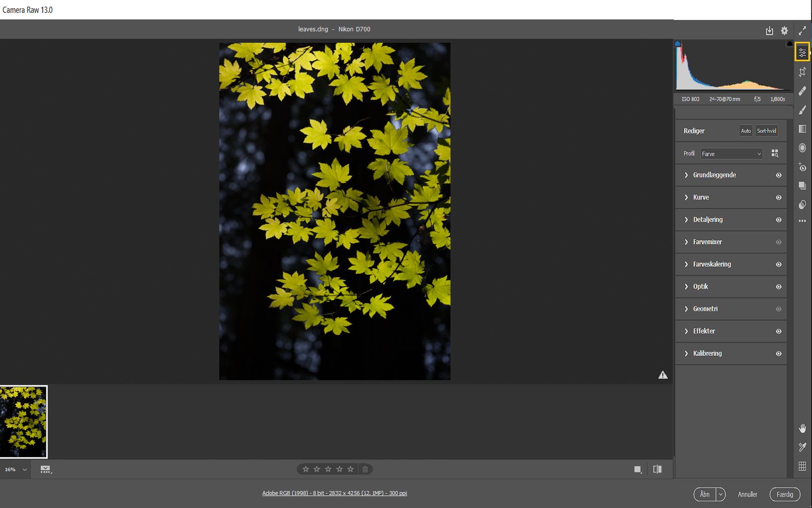Toggle full screen mode icon
The height and width of the screenshot is (508, 812).
pyautogui.click(x=802, y=31)
